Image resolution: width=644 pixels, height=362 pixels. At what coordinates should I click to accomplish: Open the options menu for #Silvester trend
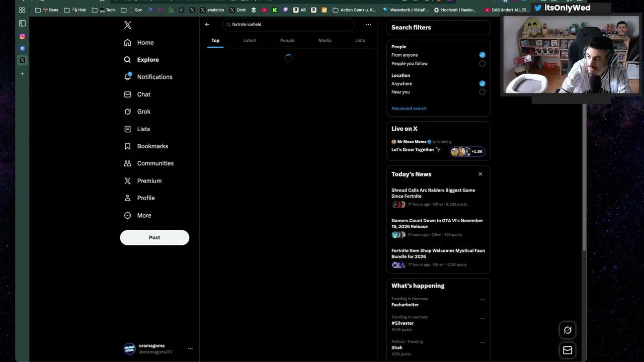482,318
